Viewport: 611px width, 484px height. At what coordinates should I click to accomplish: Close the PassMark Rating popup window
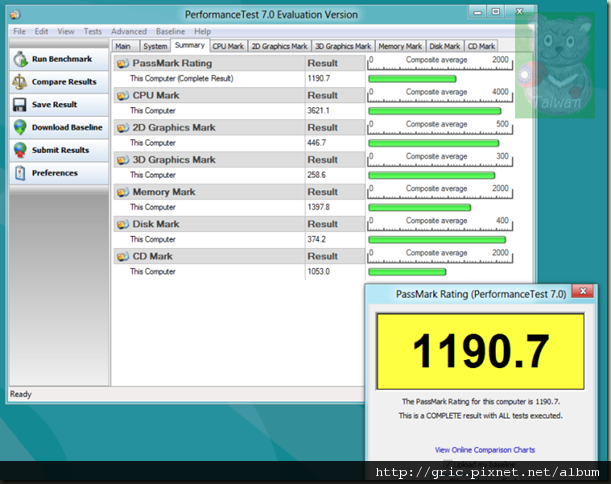[583, 291]
